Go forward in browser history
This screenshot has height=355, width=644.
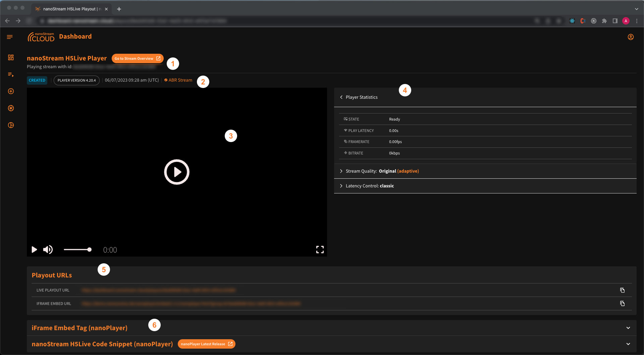pyautogui.click(x=18, y=21)
